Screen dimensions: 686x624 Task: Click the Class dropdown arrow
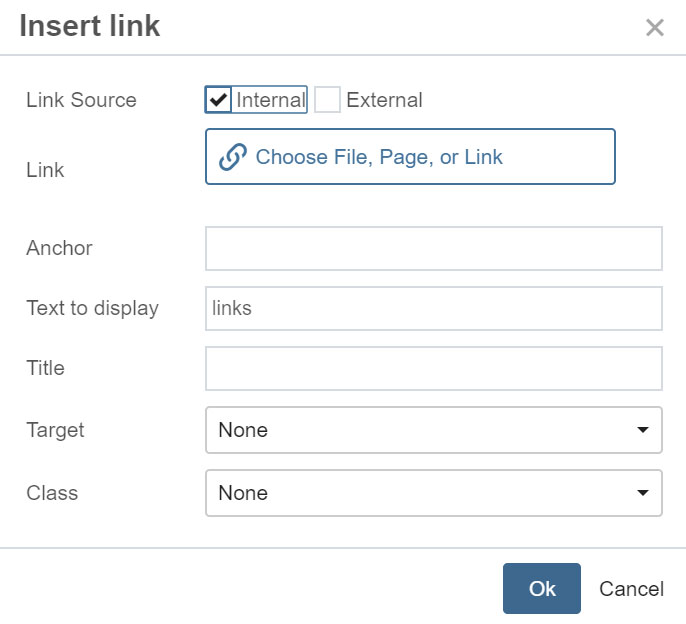[643, 493]
